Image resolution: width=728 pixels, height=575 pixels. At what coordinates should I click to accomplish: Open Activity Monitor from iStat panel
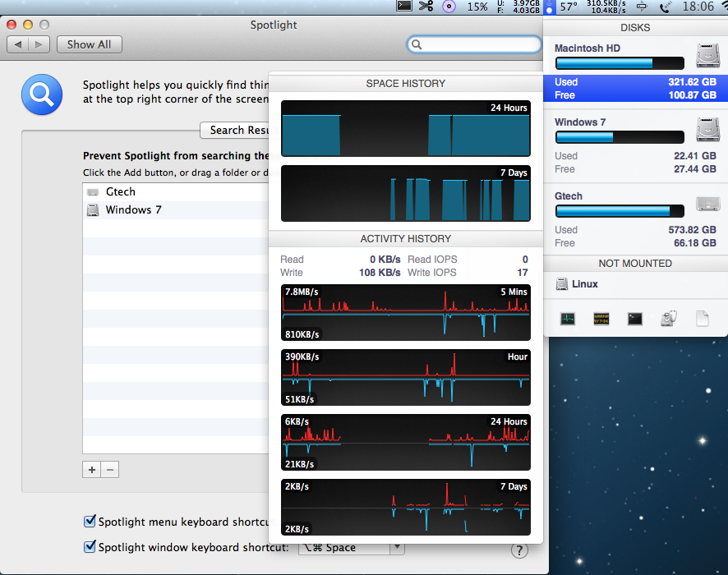click(567, 319)
